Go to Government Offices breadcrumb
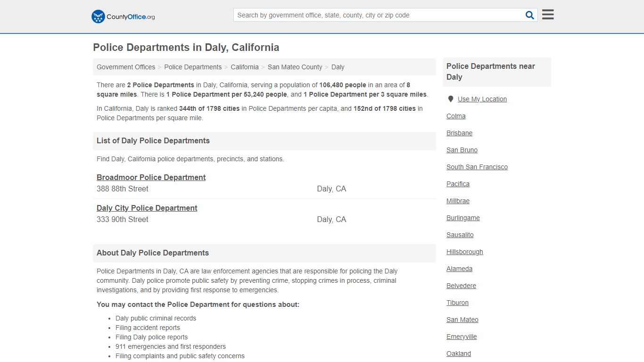644x362 pixels. 126,67
